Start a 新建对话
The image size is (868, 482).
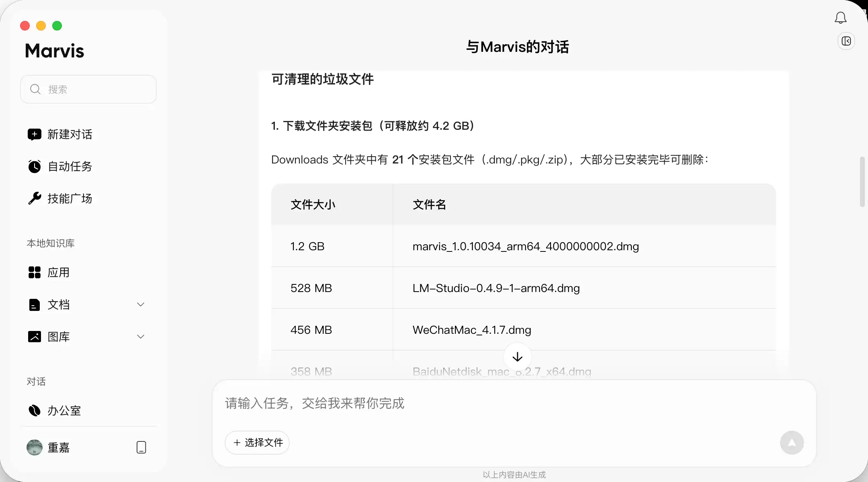(70, 134)
